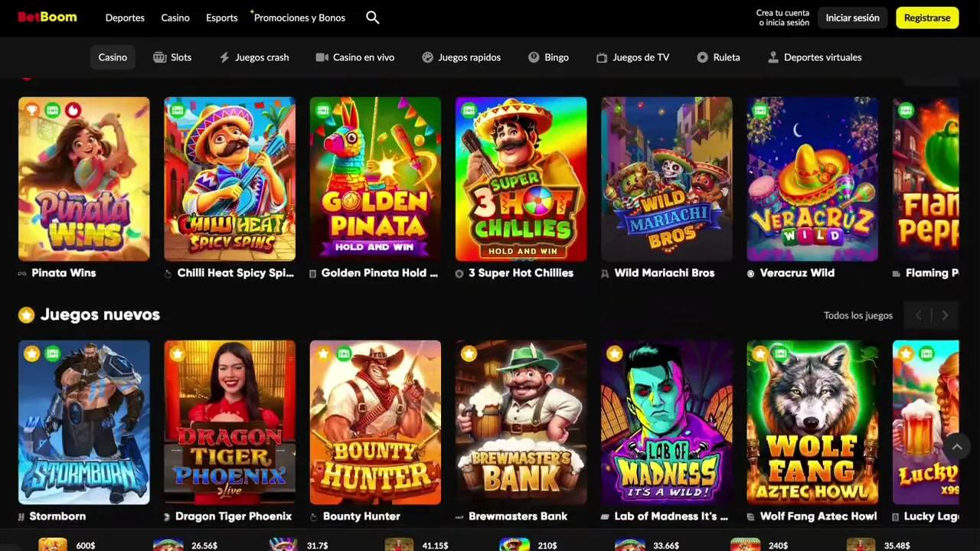The image size is (980, 551).
Task: Select the Bingo ball icon
Action: [x=534, y=57]
